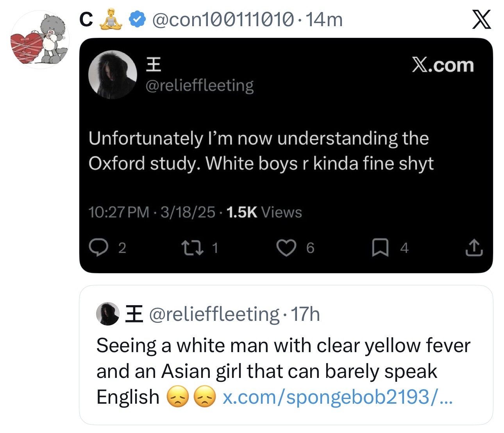This screenshot has width=504, height=433.
Task: Like the post with the heart icon
Action: pyautogui.click(x=286, y=248)
